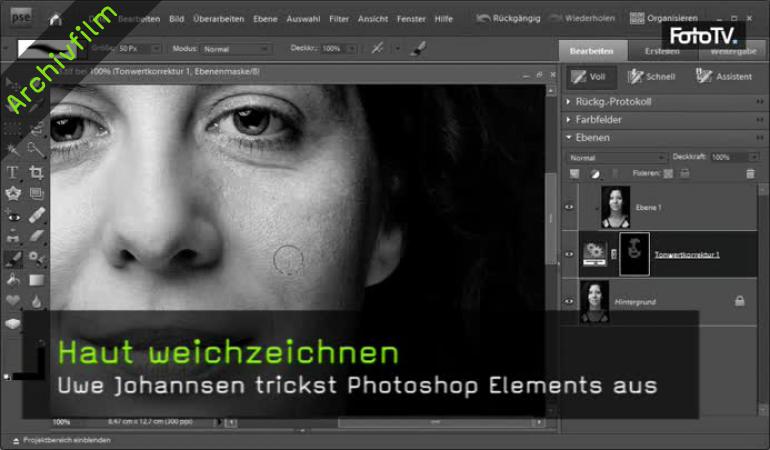The height and width of the screenshot is (450, 770).
Task: Select the Custom Shape heart tool
Action: point(12,301)
